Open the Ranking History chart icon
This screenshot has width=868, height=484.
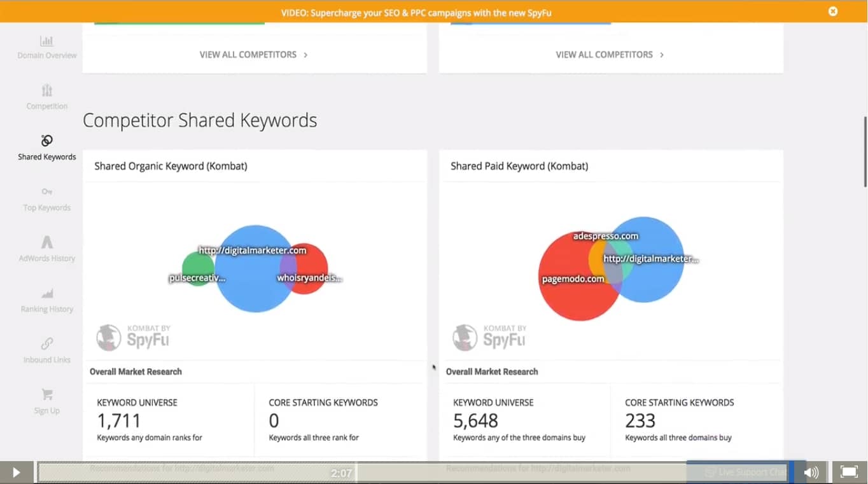pyautogui.click(x=46, y=293)
